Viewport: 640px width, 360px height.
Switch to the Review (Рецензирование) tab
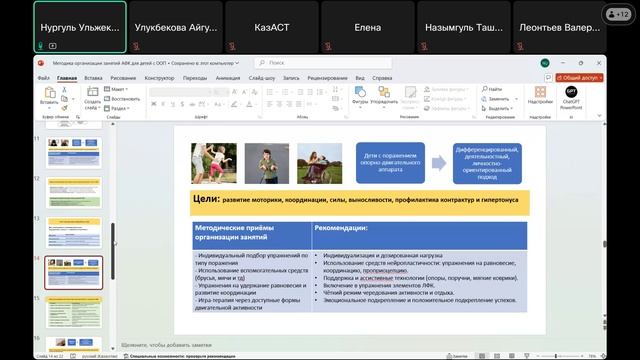(327, 78)
